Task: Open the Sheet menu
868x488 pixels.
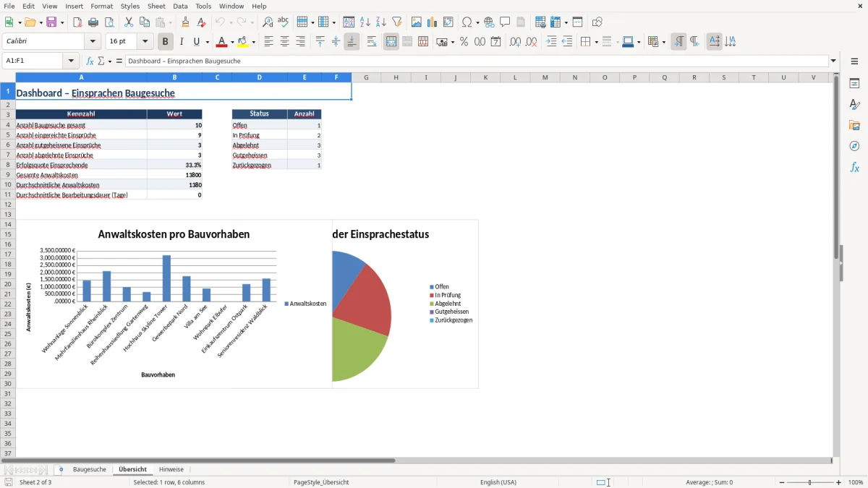Action: pyautogui.click(x=156, y=6)
